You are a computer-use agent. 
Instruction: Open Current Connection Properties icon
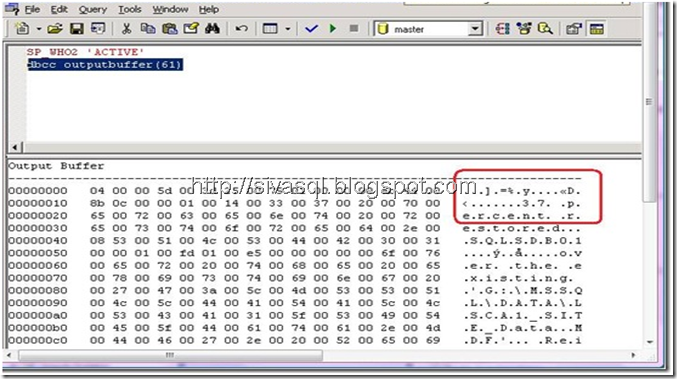(x=574, y=29)
